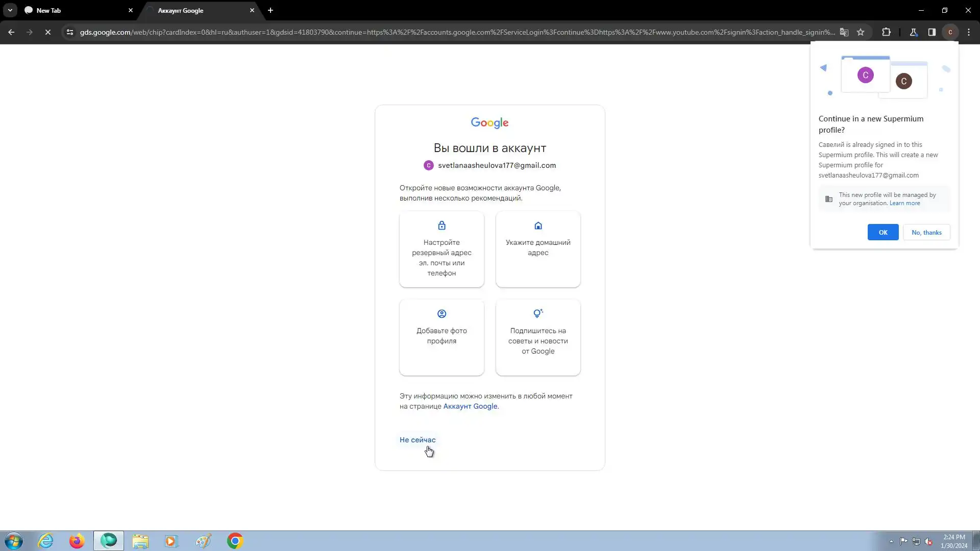Click the No, thanks button
Screen dimensions: 980x551
926,232
